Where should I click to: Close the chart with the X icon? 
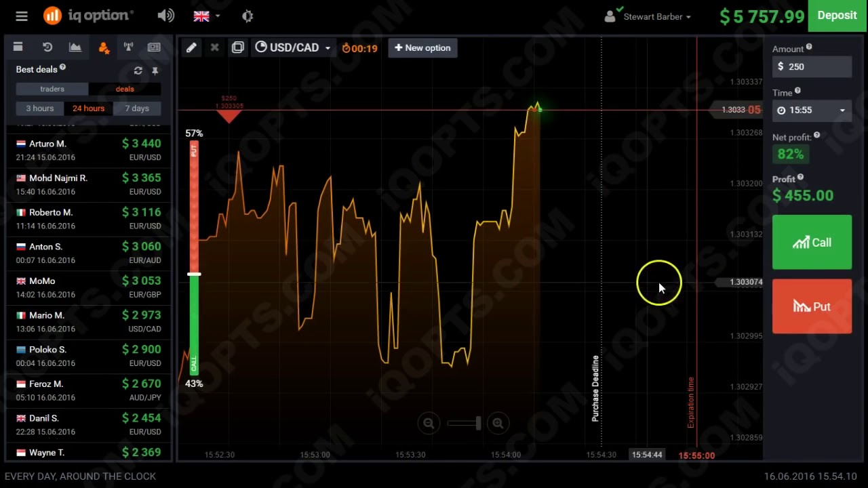pos(214,47)
